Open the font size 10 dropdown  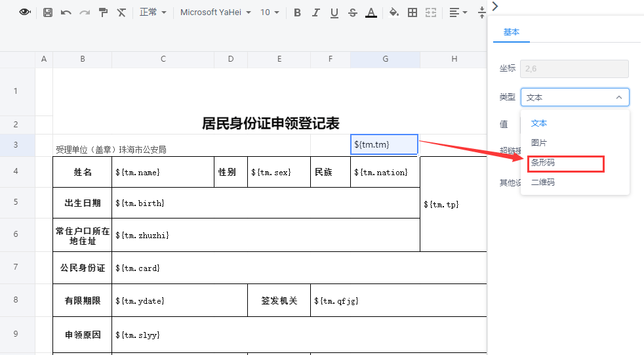(x=270, y=12)
